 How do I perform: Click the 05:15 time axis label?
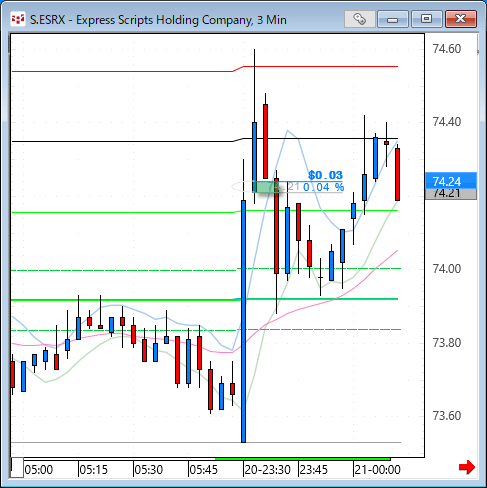coord(94,470)
